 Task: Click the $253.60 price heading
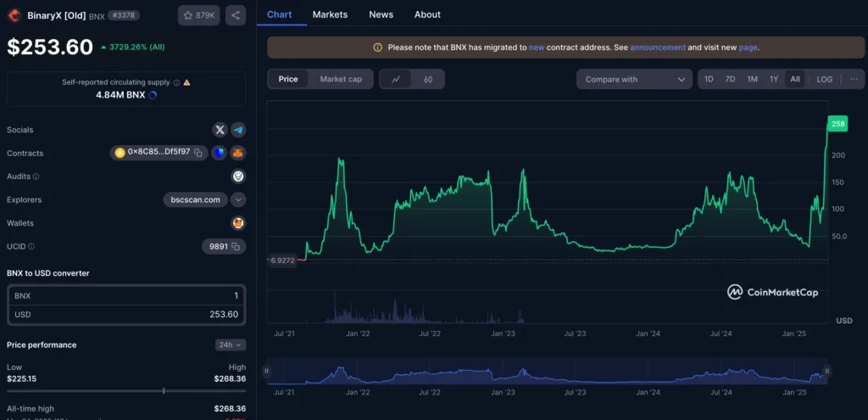50,48
